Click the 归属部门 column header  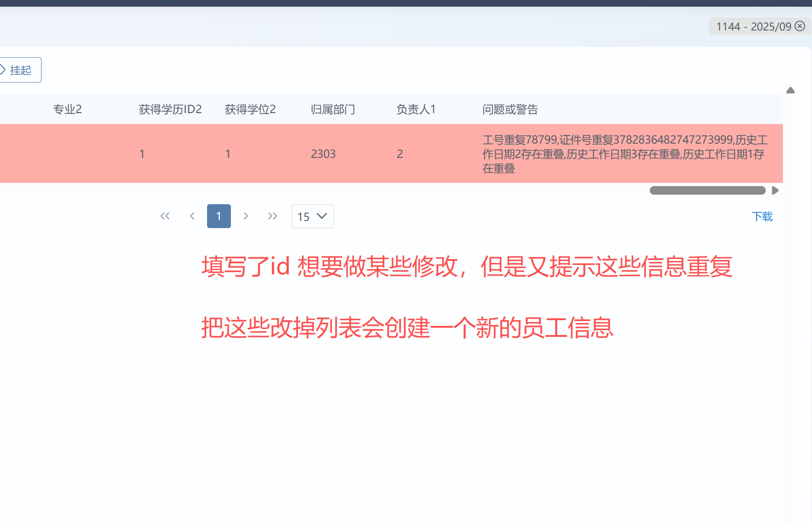(333, 109)
